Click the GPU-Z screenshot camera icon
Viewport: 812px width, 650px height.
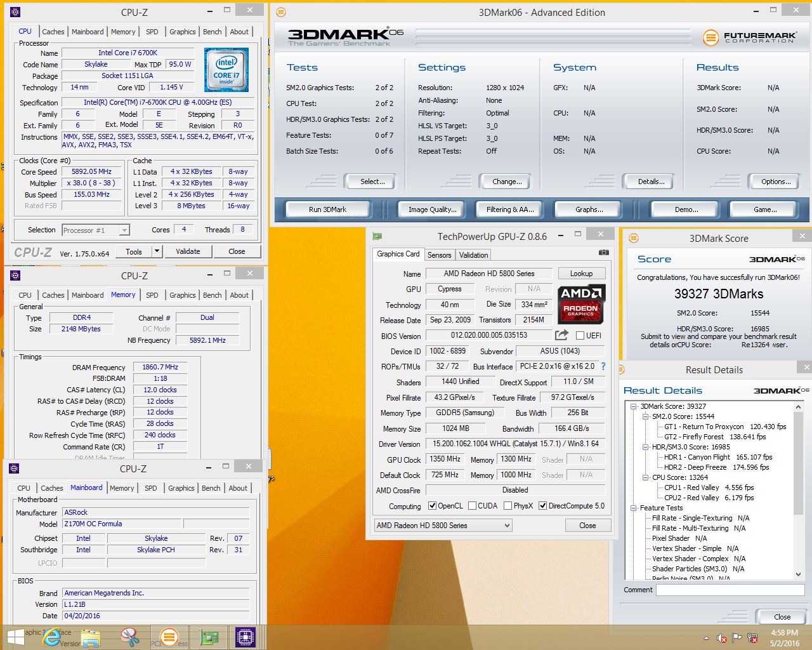603,253
